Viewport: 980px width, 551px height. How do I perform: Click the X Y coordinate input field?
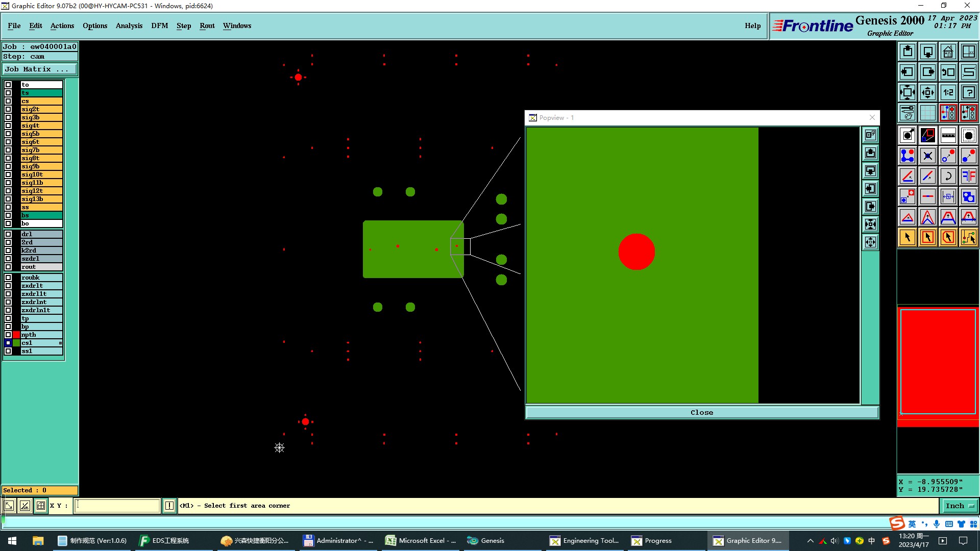(x=117, y=506)
